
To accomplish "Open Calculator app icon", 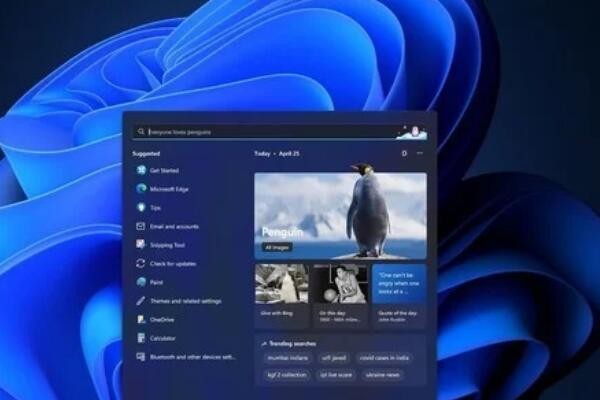I will pyautogui.click(x=141, y=338).
